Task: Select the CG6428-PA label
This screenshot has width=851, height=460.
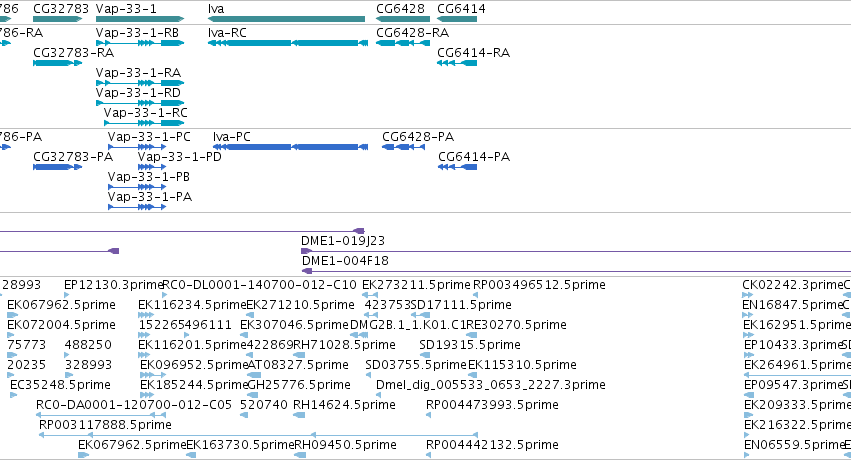Action: [x=418, y=137]
